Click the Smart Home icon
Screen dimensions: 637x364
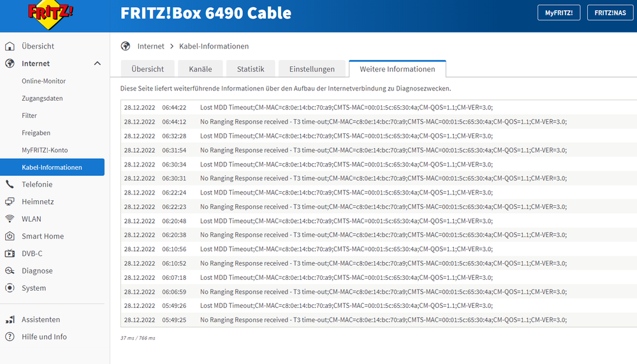[10, 236]
